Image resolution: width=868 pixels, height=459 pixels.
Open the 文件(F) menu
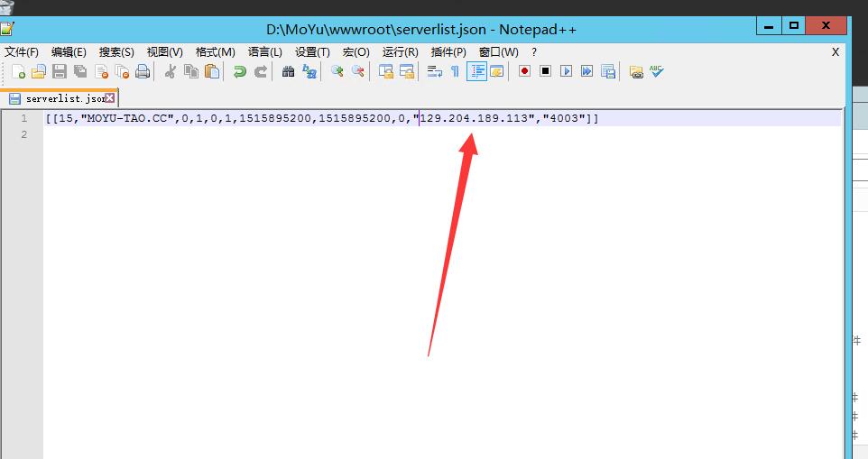[22, 52]
